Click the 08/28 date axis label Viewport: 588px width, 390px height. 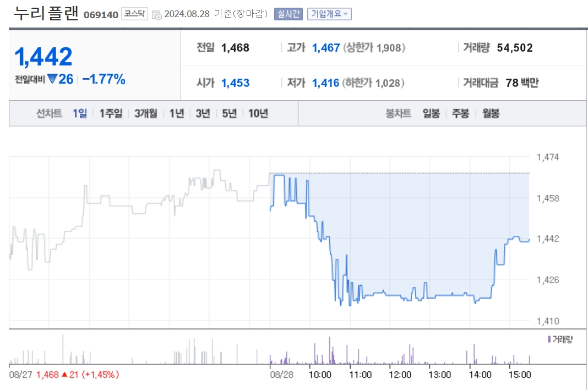point(282,375)
